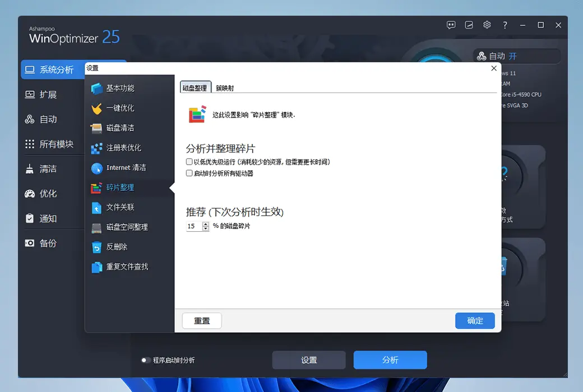Image resolution: width=583 pixels, height=392 pixels.
Task: Select 基本功能 in the settings sidebar
Action: coord(129,88)
